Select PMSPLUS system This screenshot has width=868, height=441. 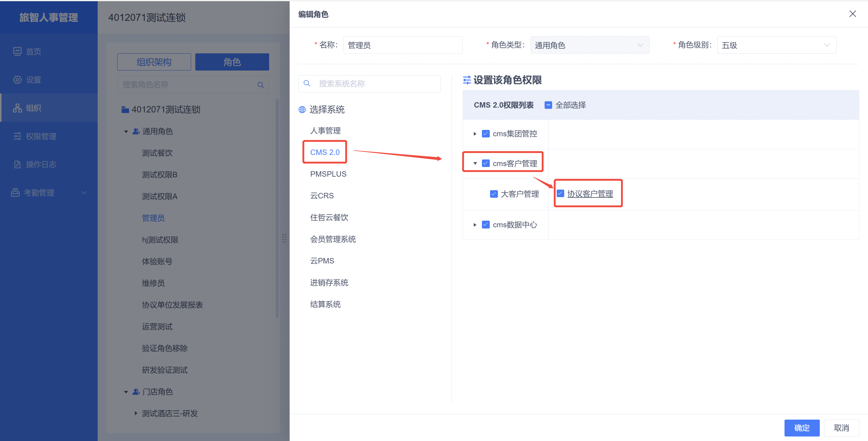point(328,174)
